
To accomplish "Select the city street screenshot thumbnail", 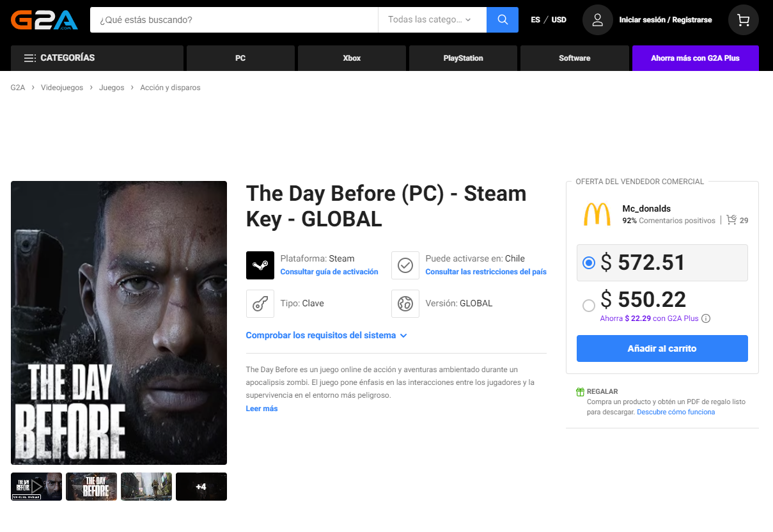I will (146, 487).
